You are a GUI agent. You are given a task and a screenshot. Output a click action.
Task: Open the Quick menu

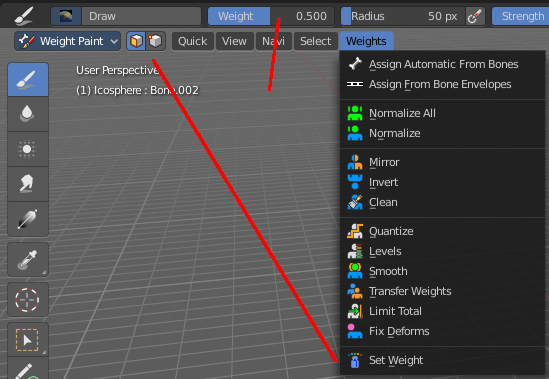(193, 41)
